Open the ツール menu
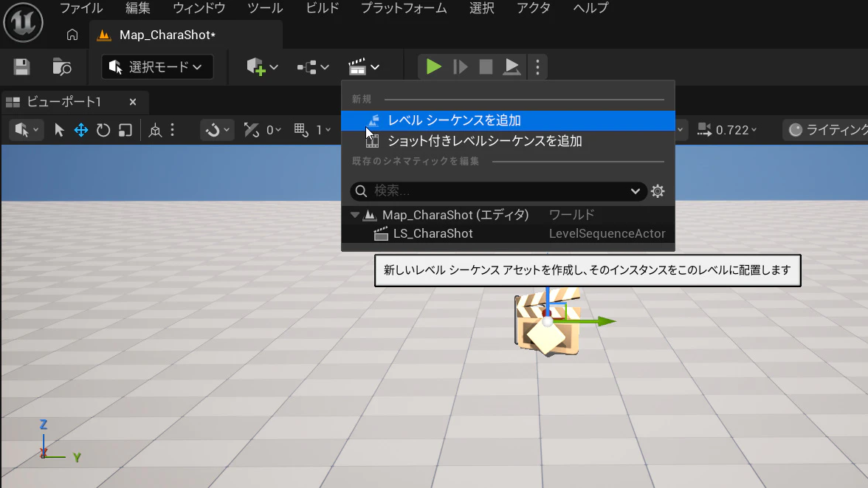868x488 pixels. point(265,8)
